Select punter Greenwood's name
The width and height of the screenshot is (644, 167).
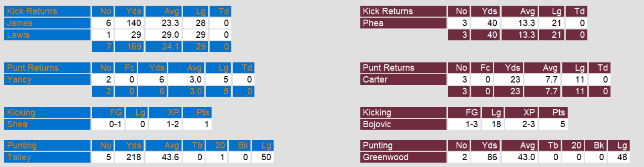(385, 158)
